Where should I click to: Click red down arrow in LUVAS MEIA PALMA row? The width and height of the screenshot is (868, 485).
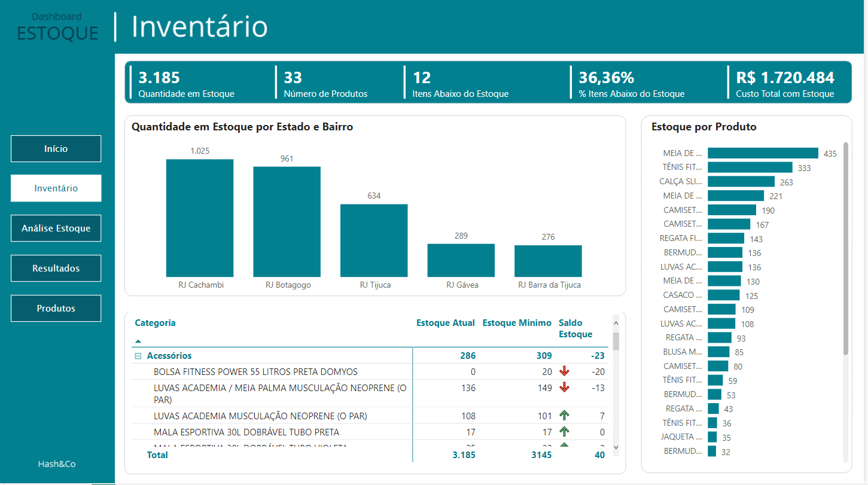tap(564, 388)
